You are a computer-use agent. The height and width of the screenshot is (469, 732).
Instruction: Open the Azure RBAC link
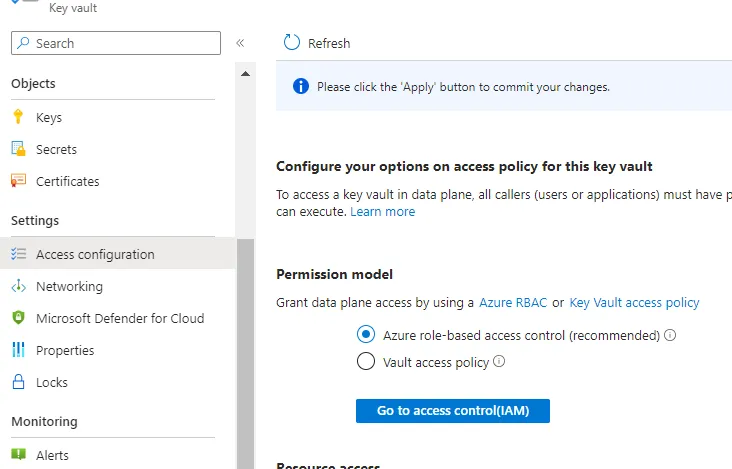point(512,302)
